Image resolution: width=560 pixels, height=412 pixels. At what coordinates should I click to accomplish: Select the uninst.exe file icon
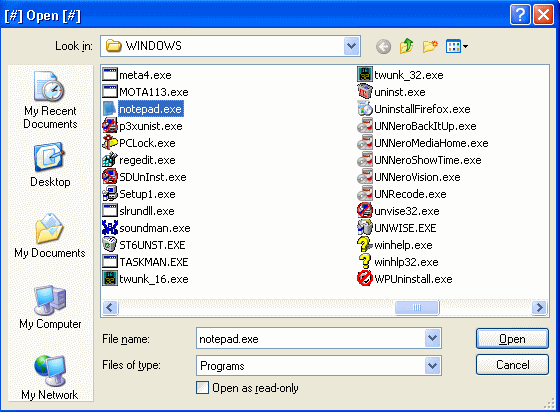pos(365,92)
